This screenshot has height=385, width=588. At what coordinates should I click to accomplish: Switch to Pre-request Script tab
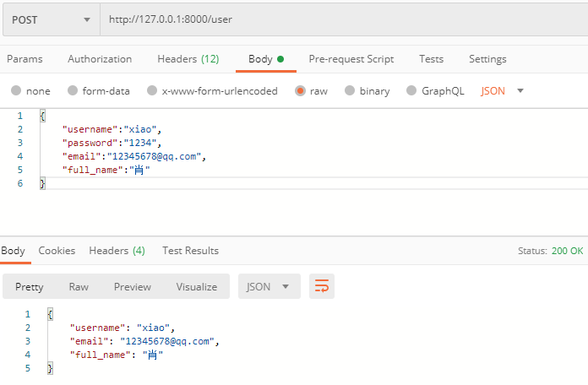click(351, 59)
